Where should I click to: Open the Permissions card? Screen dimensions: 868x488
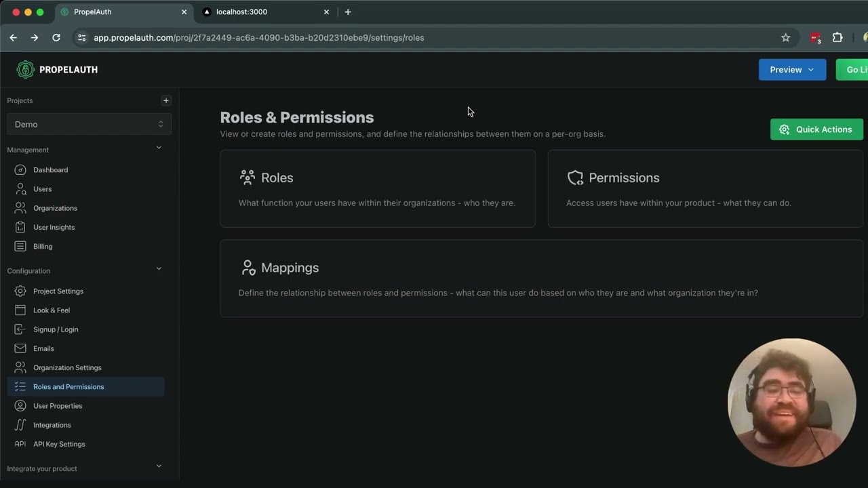(x=705, y=188)
